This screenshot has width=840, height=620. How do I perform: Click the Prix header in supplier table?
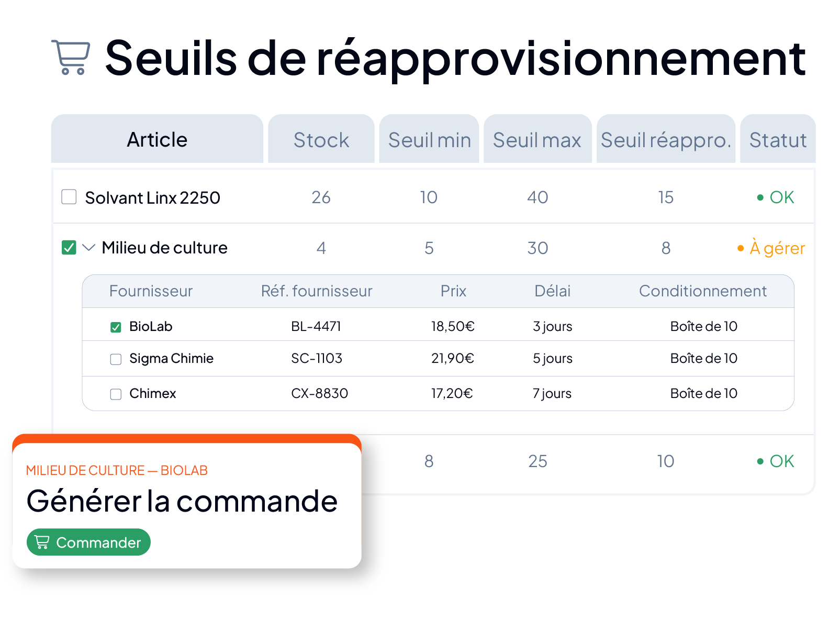pyautogui.click(x=453, y=291)
